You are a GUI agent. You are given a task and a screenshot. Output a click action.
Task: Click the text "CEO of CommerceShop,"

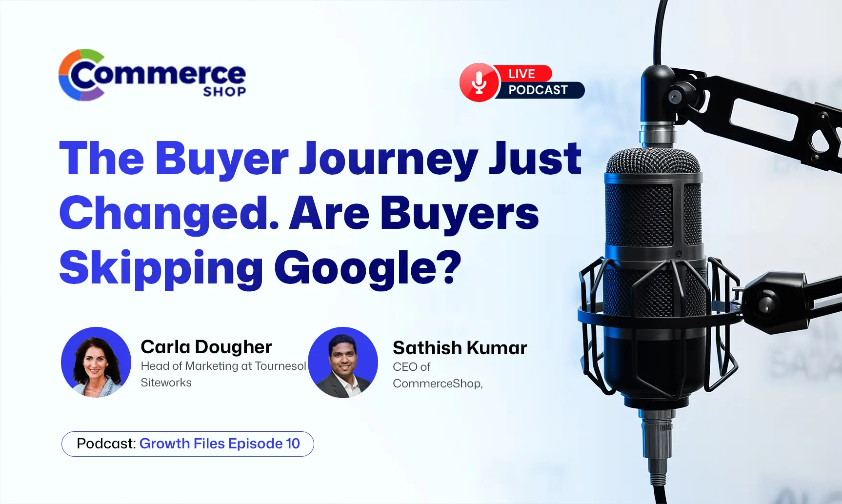pyautogui.click(x=438, y=375)
